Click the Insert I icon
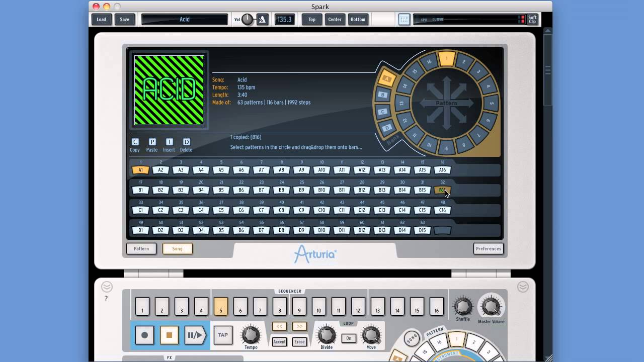 pyautogui.click(x=169, y=142)
